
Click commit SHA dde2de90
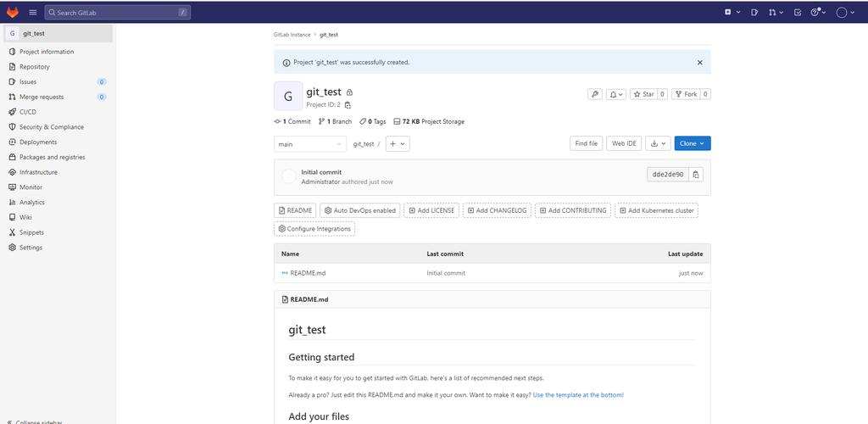[668, 175]
